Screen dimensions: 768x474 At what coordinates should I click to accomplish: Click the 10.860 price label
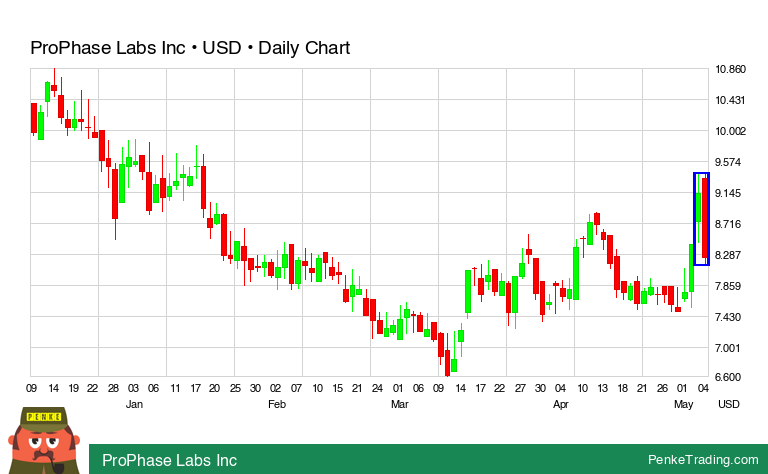click(730, 69)
